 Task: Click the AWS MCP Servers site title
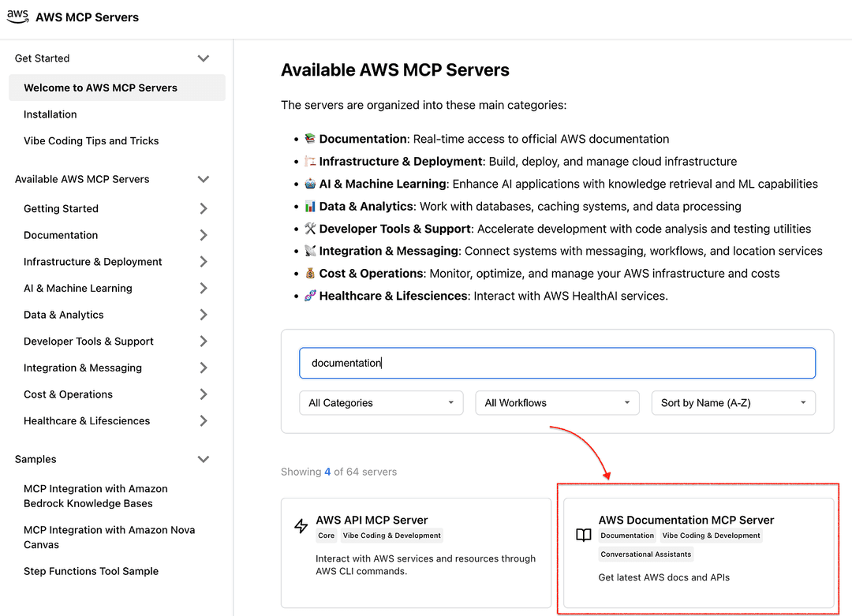[x=87, y=17]
